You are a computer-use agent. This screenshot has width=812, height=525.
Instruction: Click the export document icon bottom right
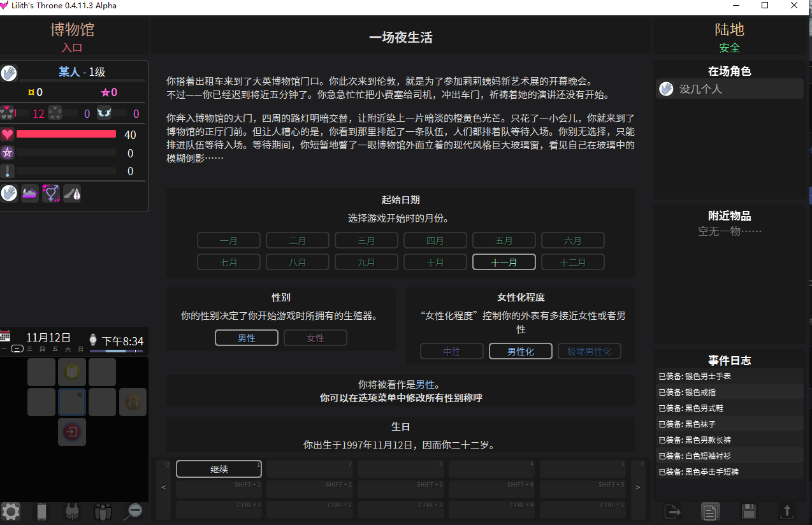point(672,512)
